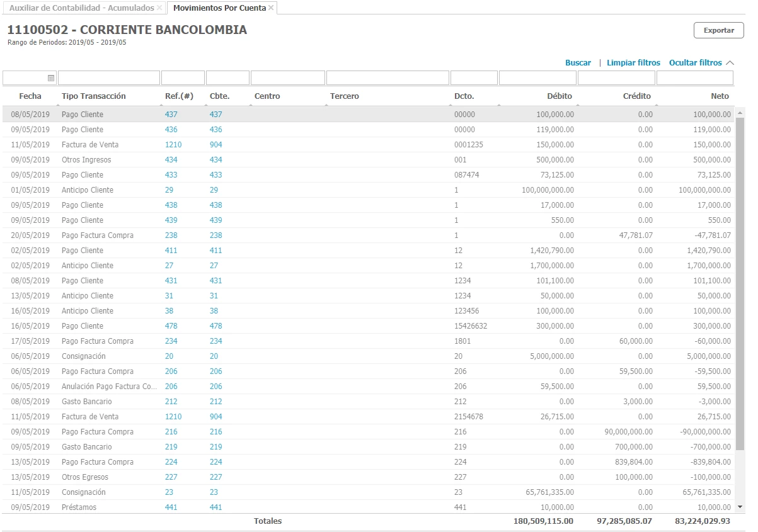
Task: Collapse filters with the chevron icon
Action: point(730,63)
